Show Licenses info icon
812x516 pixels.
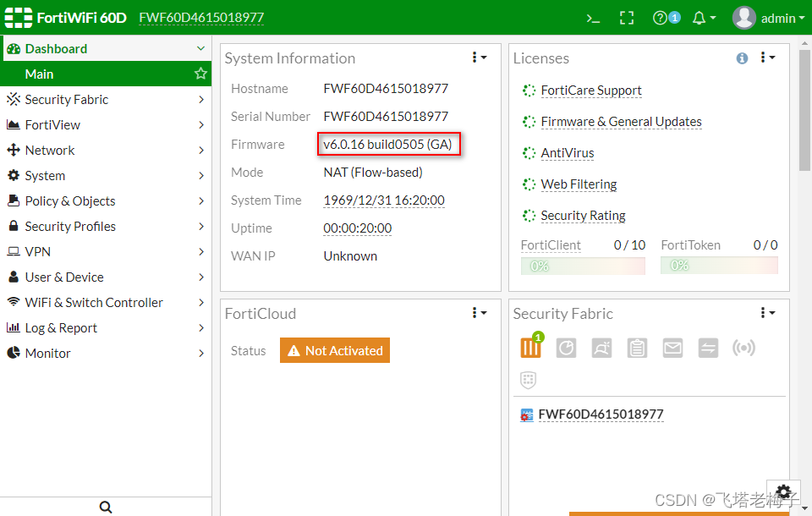742,58
